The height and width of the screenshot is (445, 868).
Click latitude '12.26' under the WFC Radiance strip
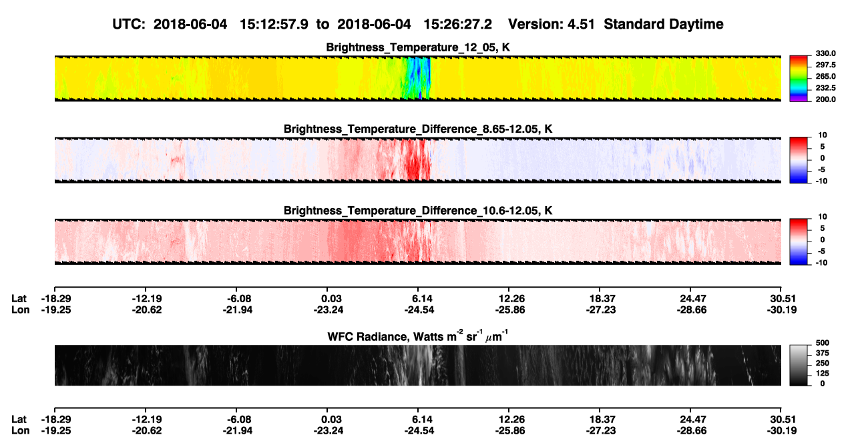click(x=509, y=419)
